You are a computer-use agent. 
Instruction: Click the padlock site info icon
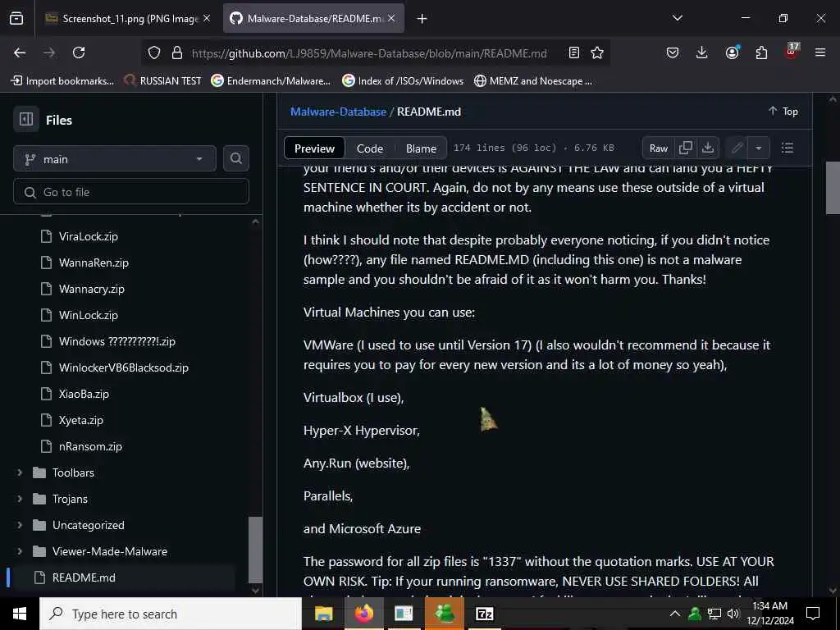point(177,52)
